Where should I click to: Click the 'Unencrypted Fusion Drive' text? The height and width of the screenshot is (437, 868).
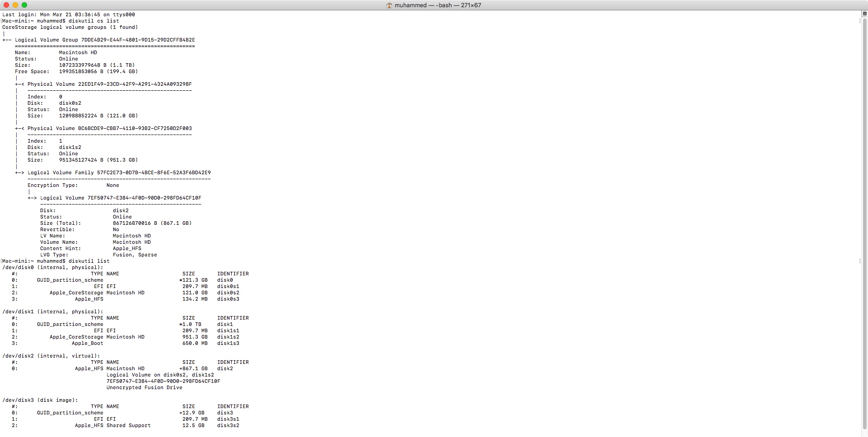pos(144,387)
